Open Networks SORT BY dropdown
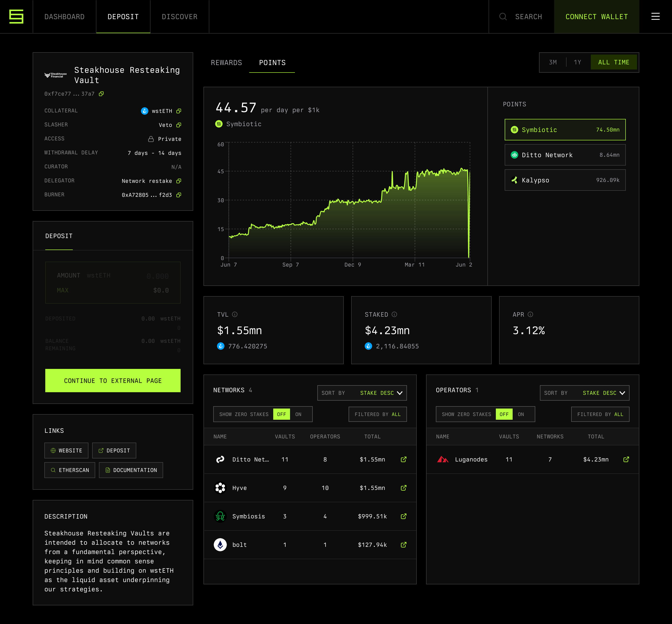672x624 pixels. (362, 393)
